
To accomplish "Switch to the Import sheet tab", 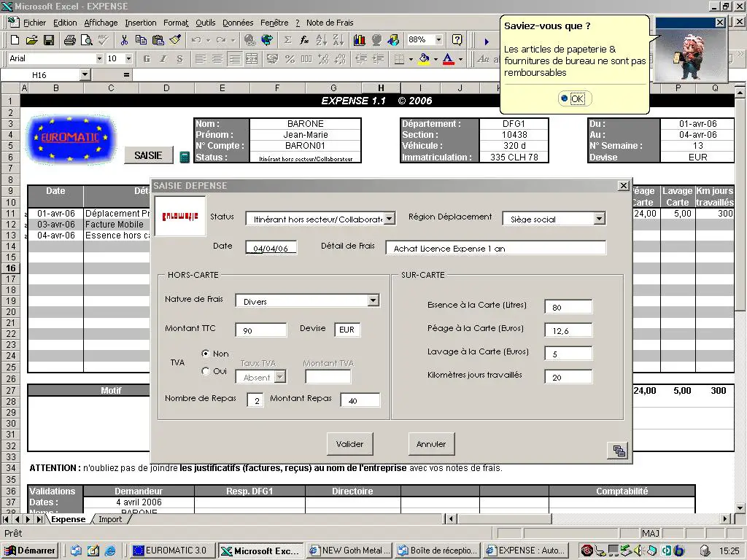I will point(110,519).
